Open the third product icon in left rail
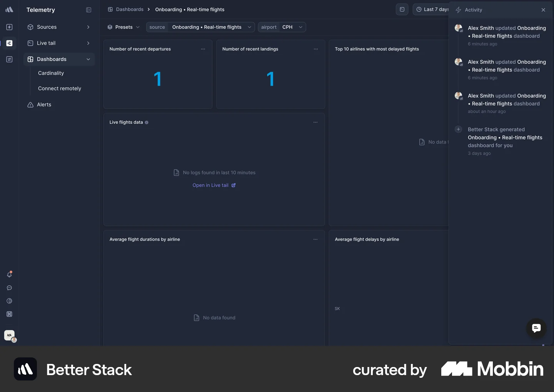 tap(9, 59)
